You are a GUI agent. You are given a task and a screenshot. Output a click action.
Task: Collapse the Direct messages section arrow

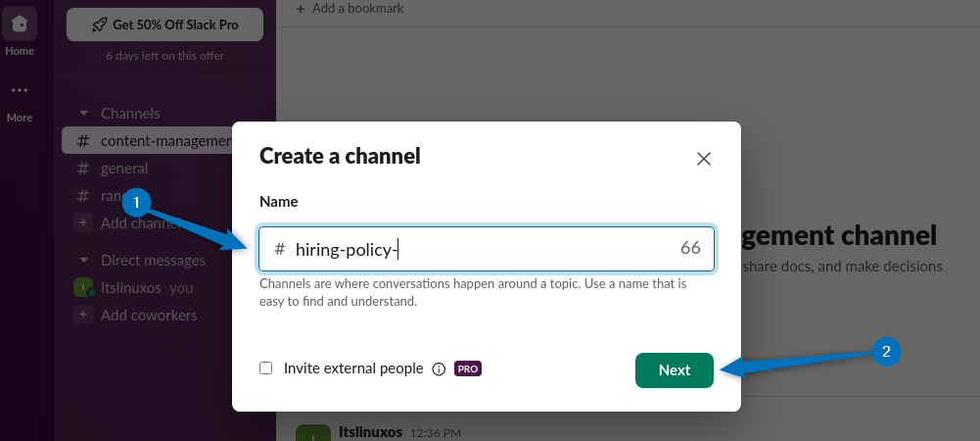coord(83,261)
